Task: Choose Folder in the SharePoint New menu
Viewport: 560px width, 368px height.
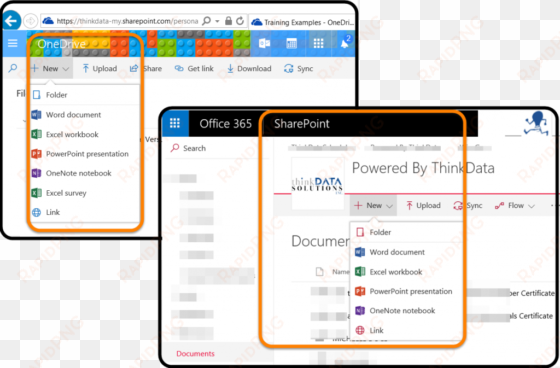Action: (406, 232)
